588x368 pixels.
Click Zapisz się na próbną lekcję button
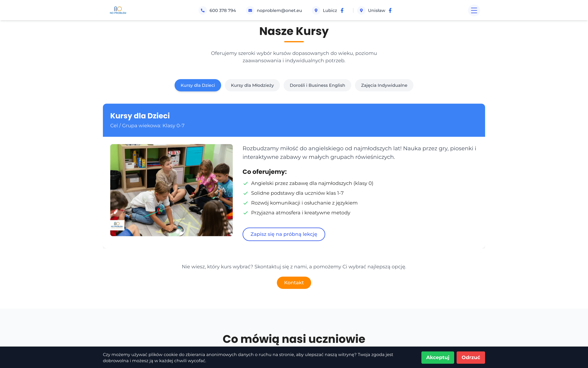click(284, 234)
